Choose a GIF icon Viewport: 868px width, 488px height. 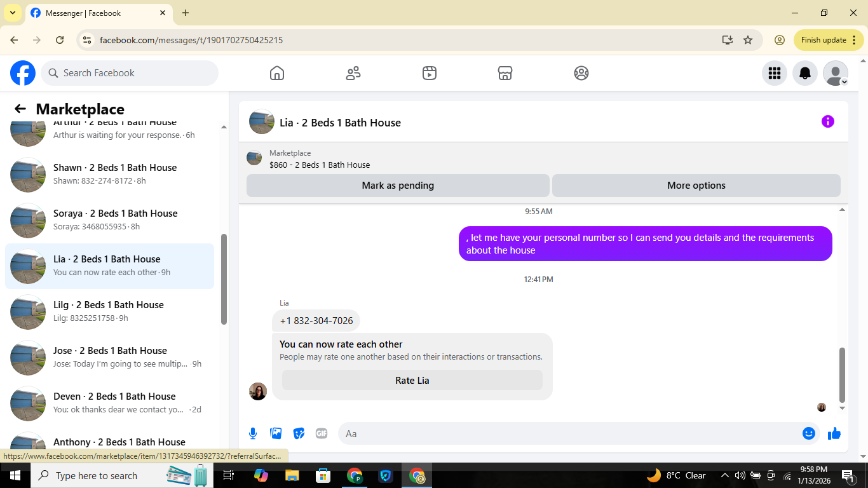click(322, 433)
